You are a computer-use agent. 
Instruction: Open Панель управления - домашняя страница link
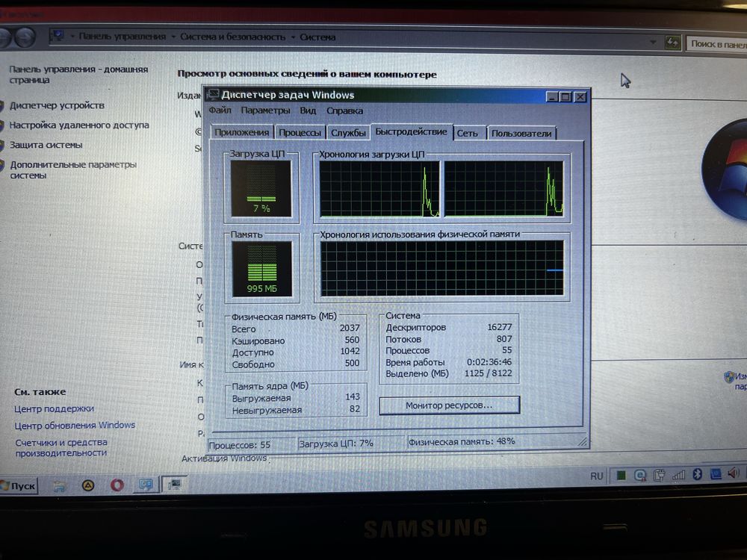[x=78, y=74]
